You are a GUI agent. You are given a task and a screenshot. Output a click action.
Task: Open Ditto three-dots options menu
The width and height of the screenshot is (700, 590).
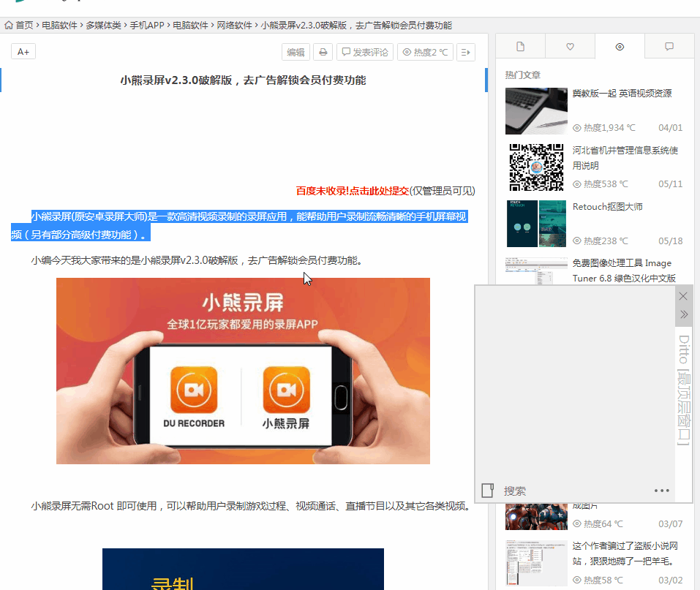662,491
